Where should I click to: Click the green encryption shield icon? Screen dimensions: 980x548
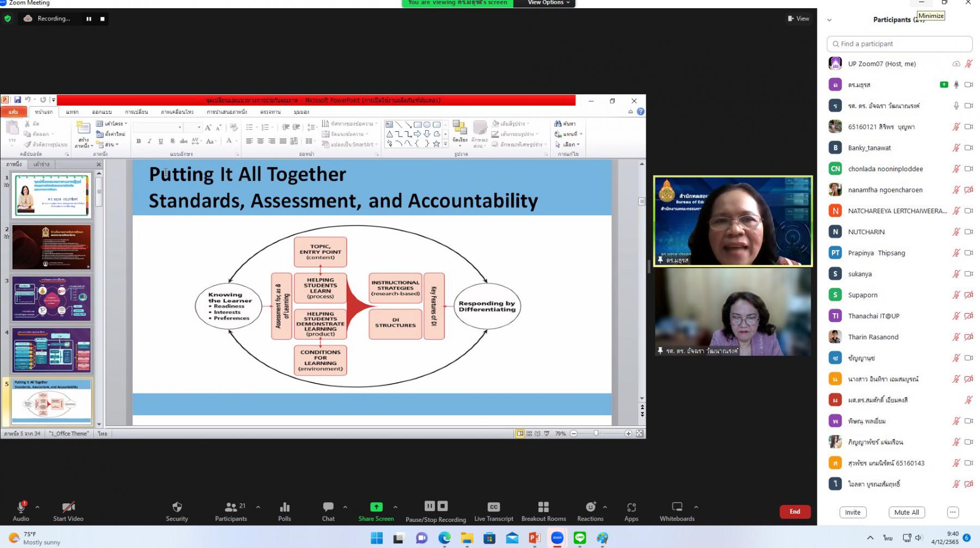(8, 19)
